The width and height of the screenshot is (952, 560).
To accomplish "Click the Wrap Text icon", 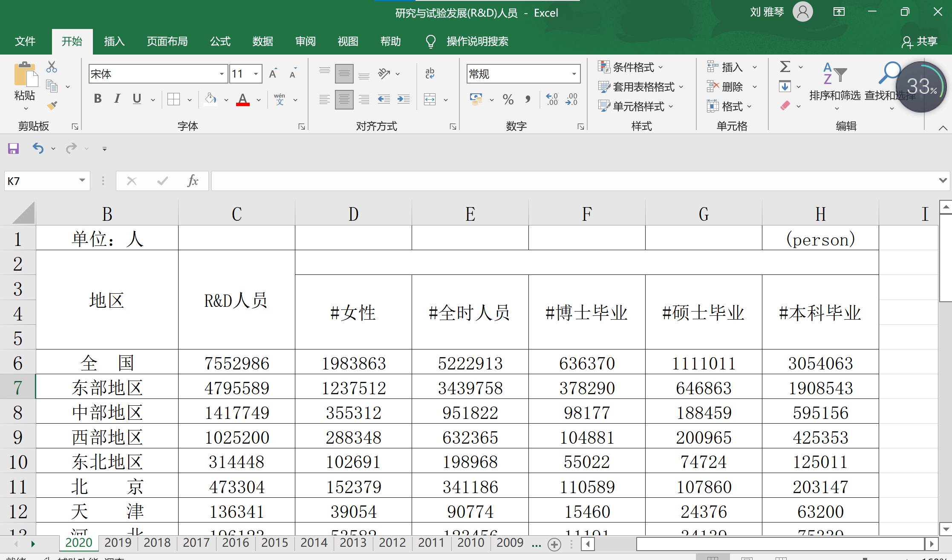I will (430, 73).
